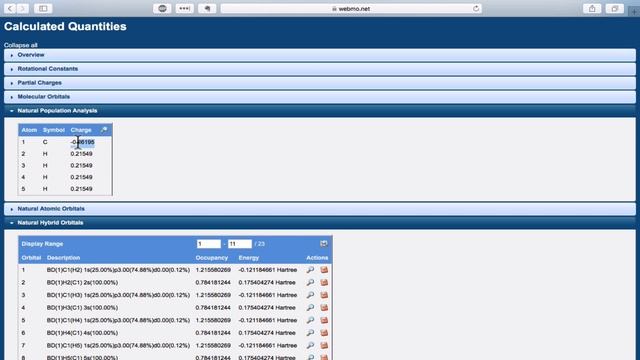Screen dimensions: 640x360
Task: Expand the Natural Atomic Orbitals section
Action: [x=320, y=209]
